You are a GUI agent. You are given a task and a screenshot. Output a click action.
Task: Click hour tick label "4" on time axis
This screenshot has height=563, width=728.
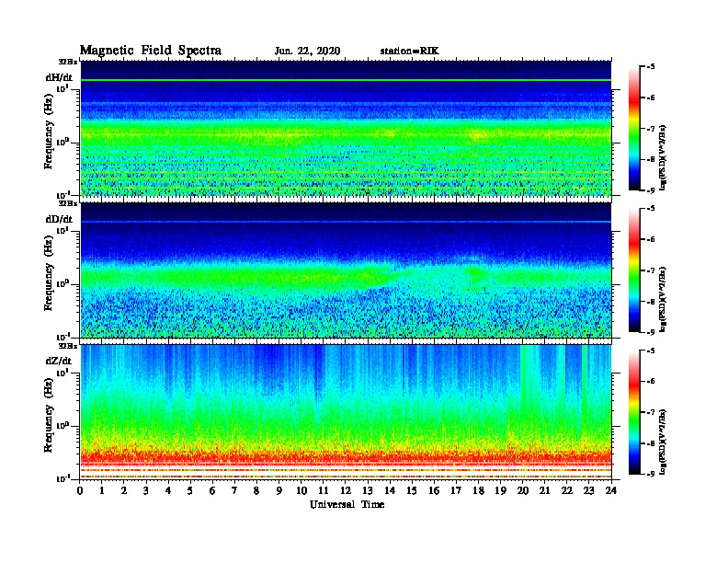click(168, 490)
